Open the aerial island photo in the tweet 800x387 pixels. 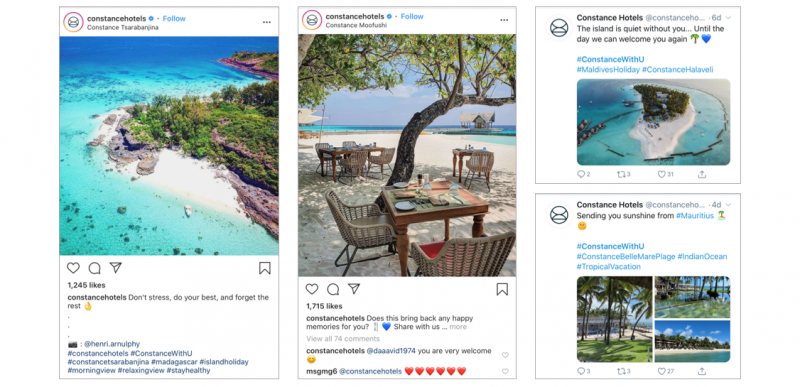653,122
